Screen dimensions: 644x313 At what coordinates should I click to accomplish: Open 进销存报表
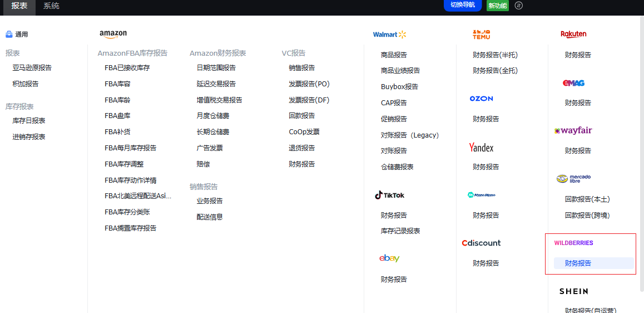click(x=29, y=136)
